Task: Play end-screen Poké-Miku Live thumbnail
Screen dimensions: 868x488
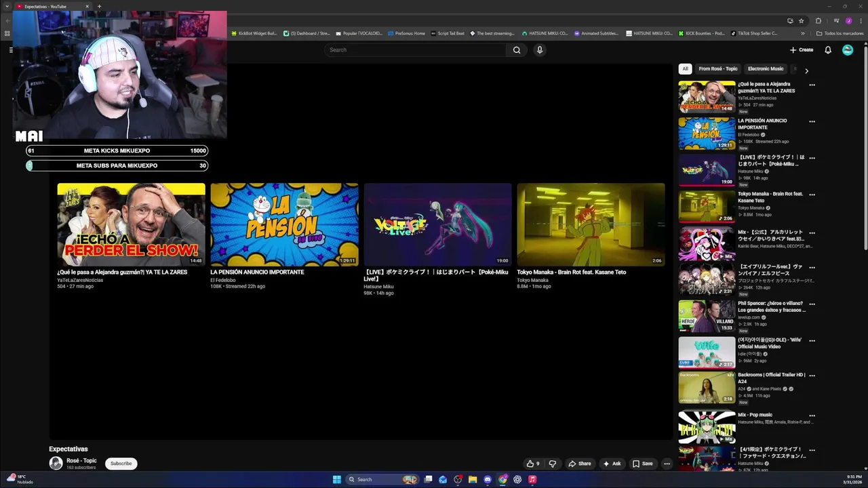Action: 437,224
